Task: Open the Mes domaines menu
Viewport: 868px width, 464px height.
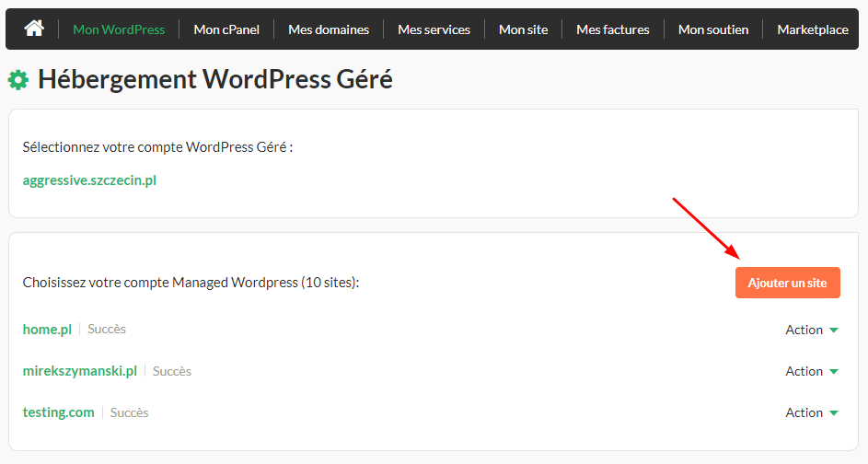Action: coord(329,29)
